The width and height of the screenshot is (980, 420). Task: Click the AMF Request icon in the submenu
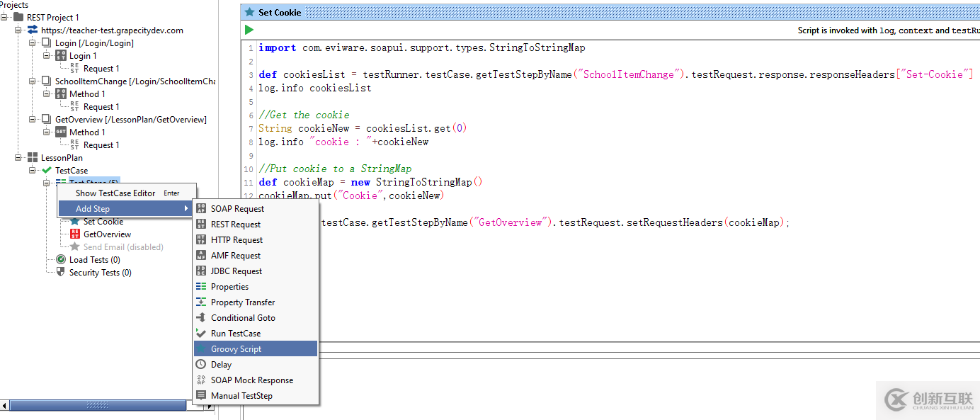[x=201, y=255]
